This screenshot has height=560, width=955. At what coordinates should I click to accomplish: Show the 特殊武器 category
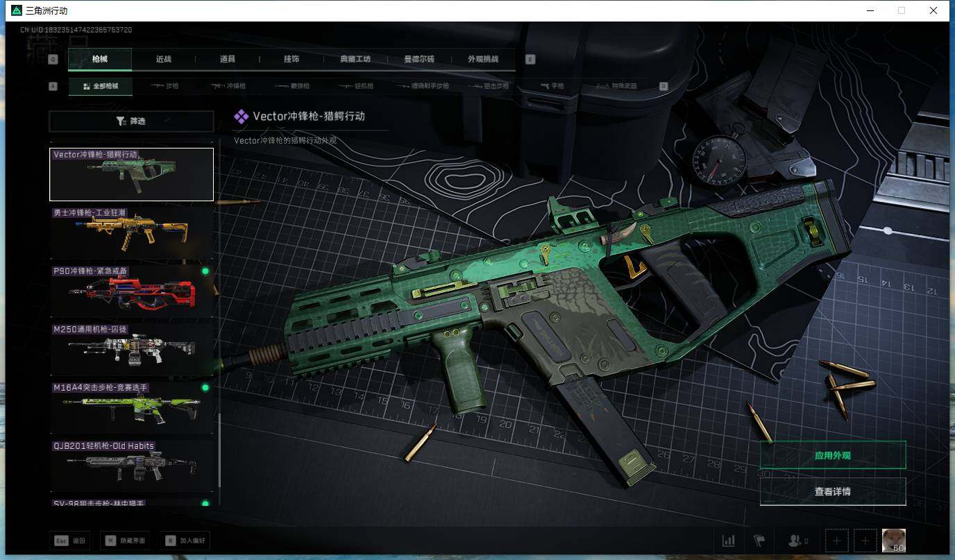616,87
